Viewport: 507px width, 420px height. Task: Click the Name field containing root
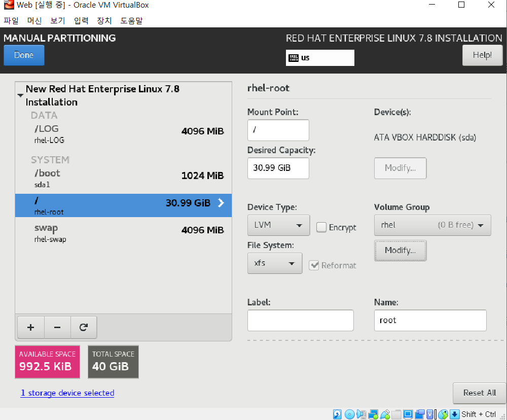(430, 321)
